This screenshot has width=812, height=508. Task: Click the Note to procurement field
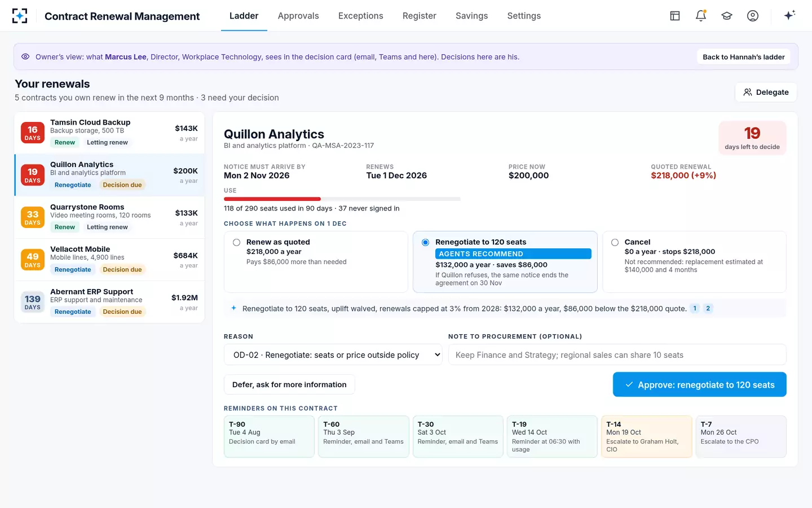tap(617, 354)
